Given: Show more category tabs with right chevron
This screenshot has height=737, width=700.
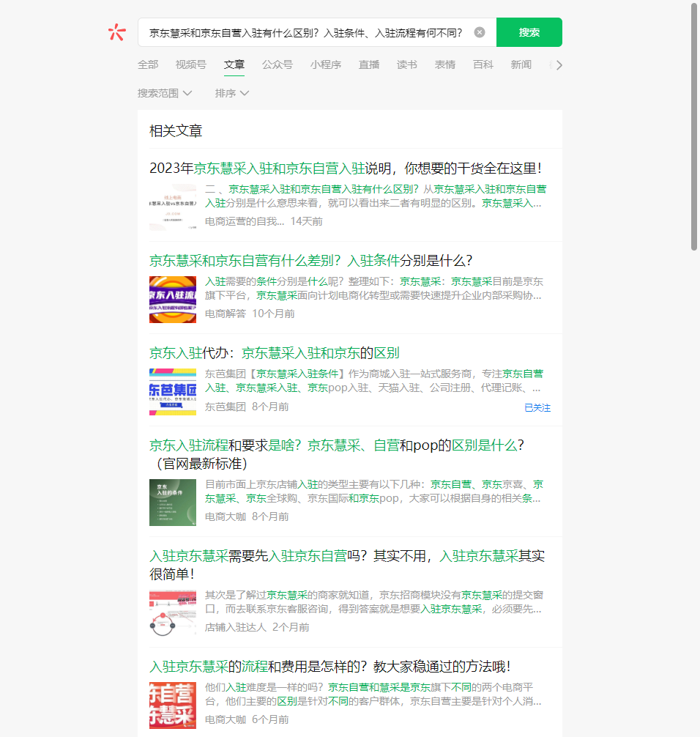Looking at the screenshot, I should click(x=559, y=65).
